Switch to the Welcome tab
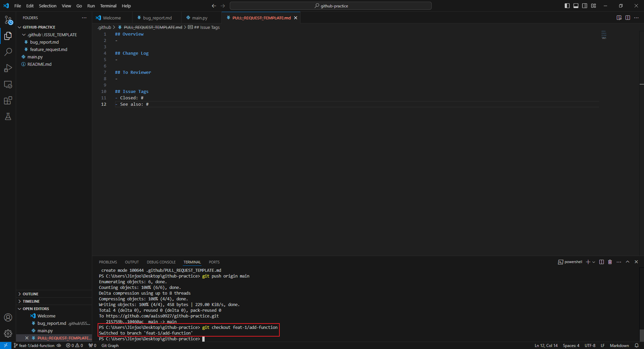644x349 pixels. point(112,18)
